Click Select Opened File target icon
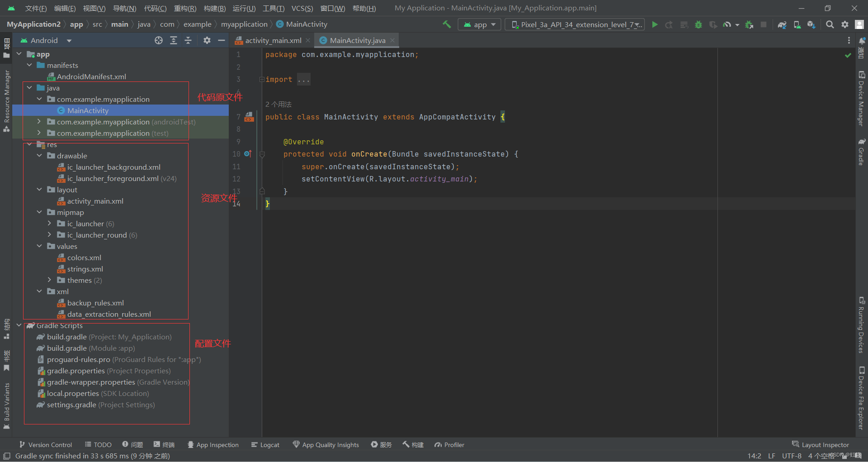Image resolution: width=868 pixels, height=462 pixels. (x=159, y=40)
